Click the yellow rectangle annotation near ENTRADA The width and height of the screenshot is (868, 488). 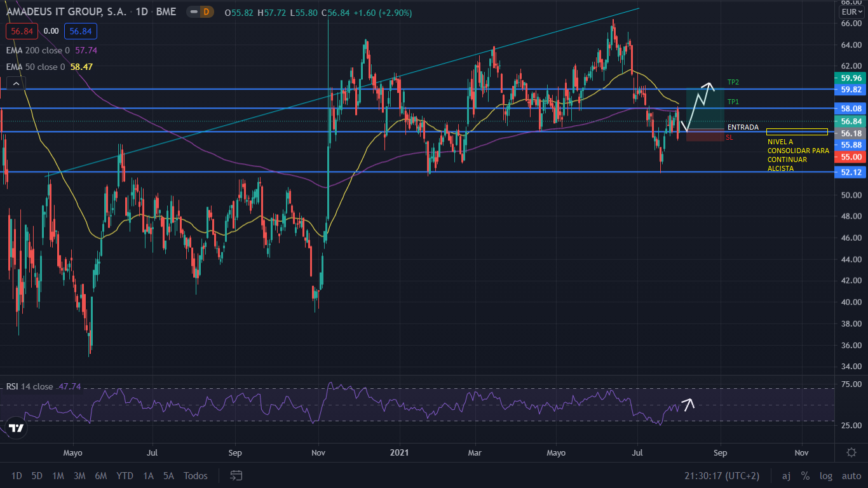point(797,132)
